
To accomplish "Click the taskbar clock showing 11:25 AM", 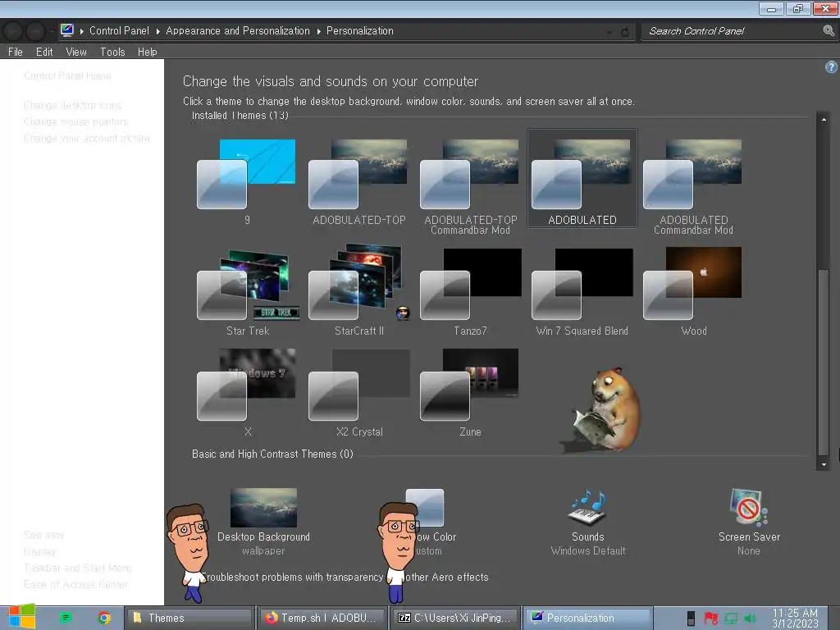I will [795, 619].
